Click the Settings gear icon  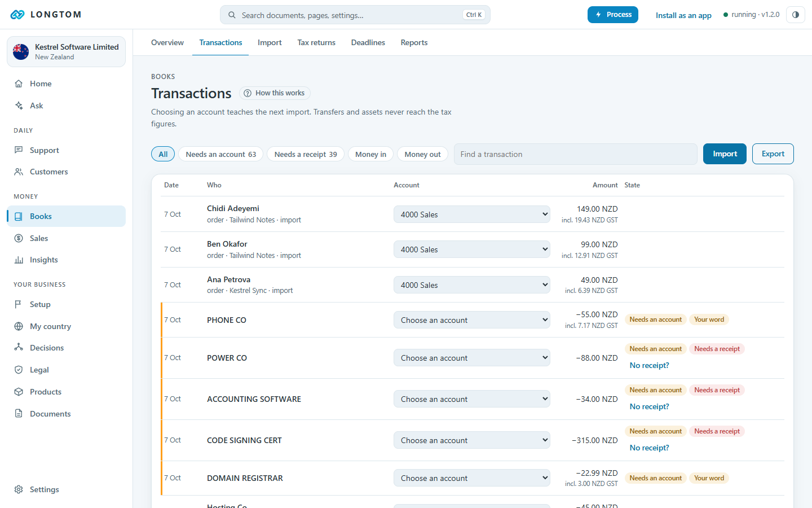tap(19, 489)
